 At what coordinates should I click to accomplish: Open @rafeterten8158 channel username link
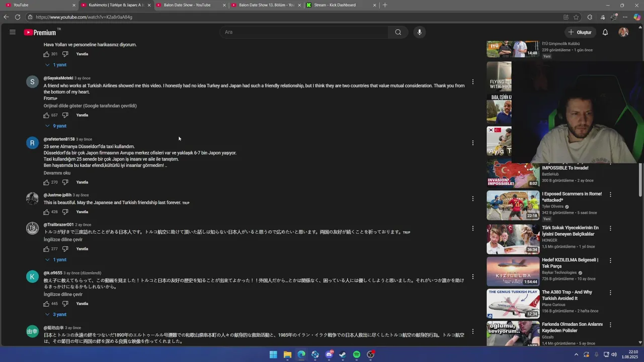59,139
